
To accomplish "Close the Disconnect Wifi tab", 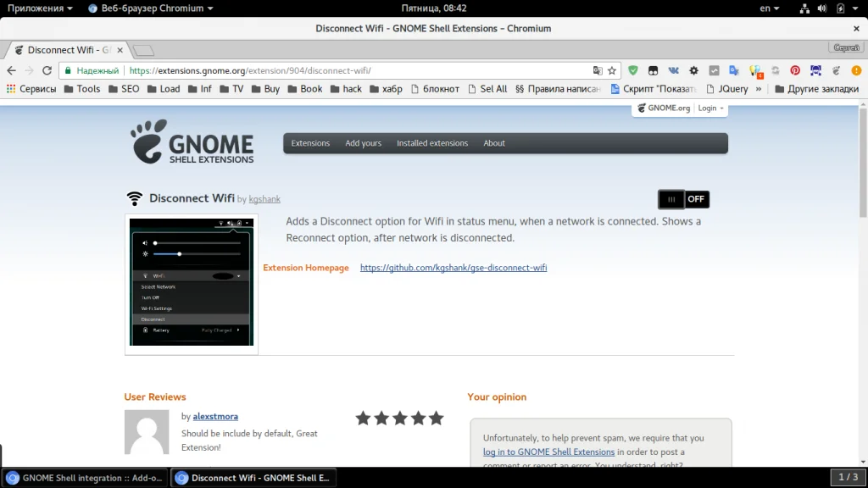I will pyautogui.click(x=120, y=50).
